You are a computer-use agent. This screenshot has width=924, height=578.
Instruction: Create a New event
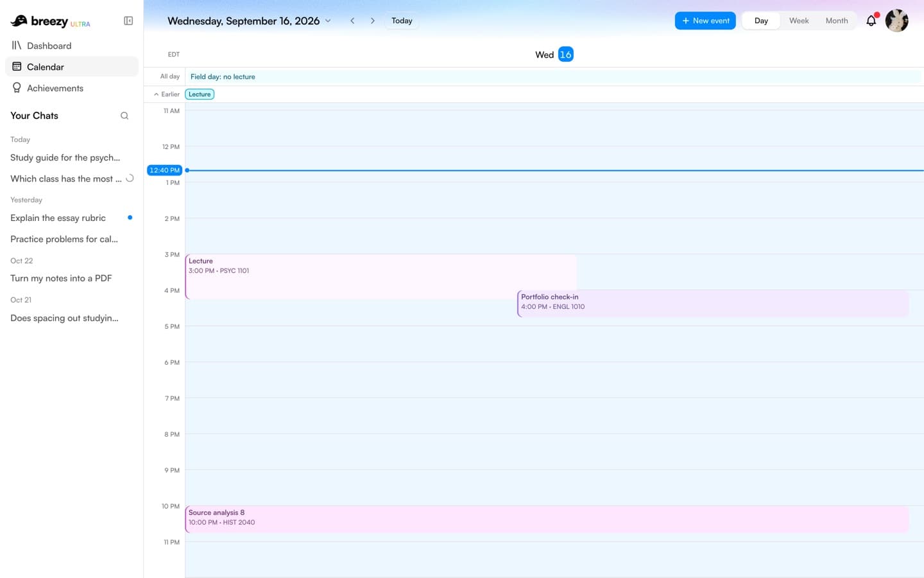click(705, 21)
